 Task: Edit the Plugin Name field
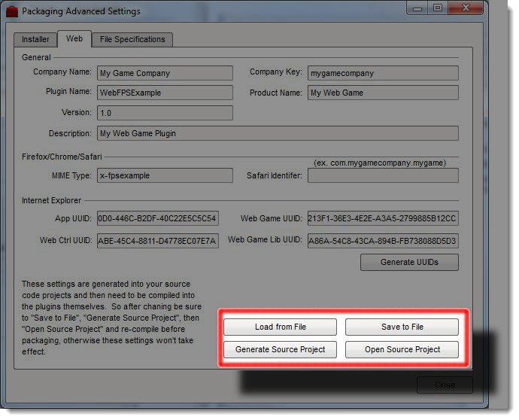[x=165, y=93]
